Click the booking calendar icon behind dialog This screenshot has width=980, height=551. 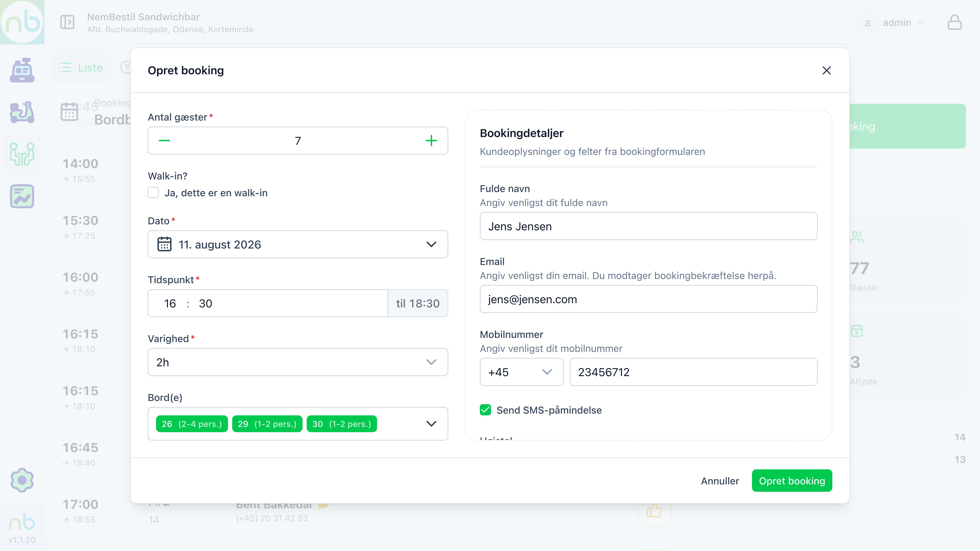point(69,112)
